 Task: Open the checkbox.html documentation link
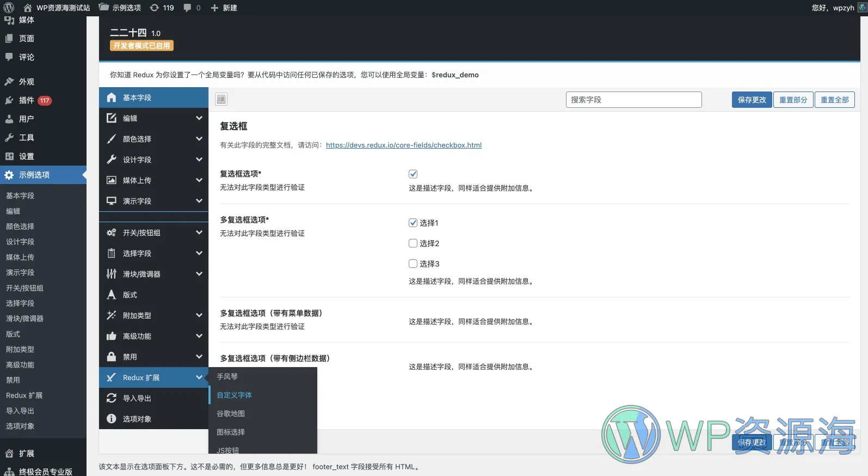click(x=404, y=145)
